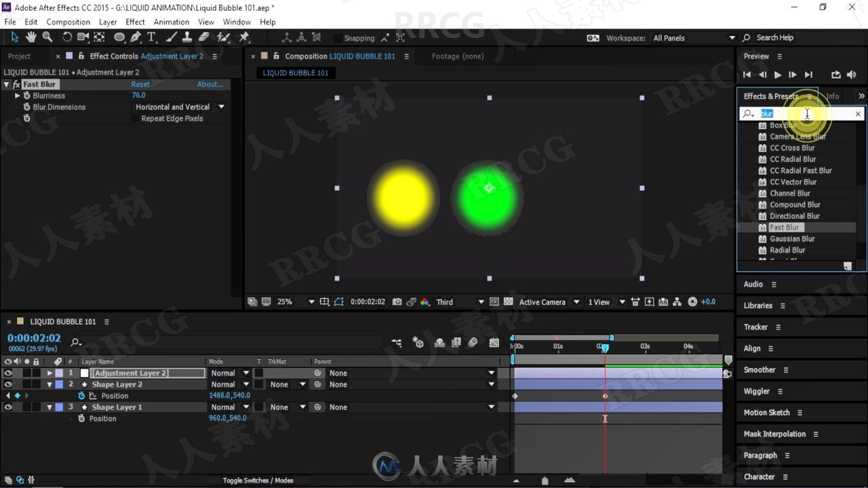Toggle transparency grid in composition viewer

508,302
